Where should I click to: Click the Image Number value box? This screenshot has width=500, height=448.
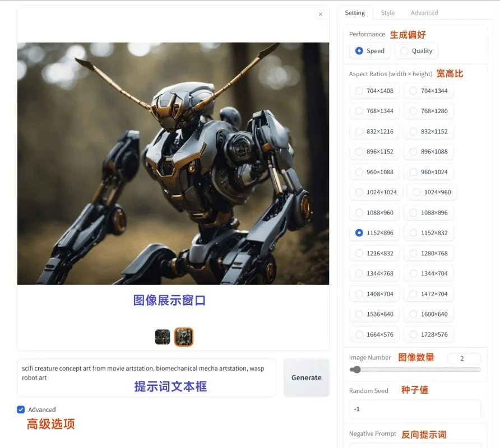pos(464,358)
